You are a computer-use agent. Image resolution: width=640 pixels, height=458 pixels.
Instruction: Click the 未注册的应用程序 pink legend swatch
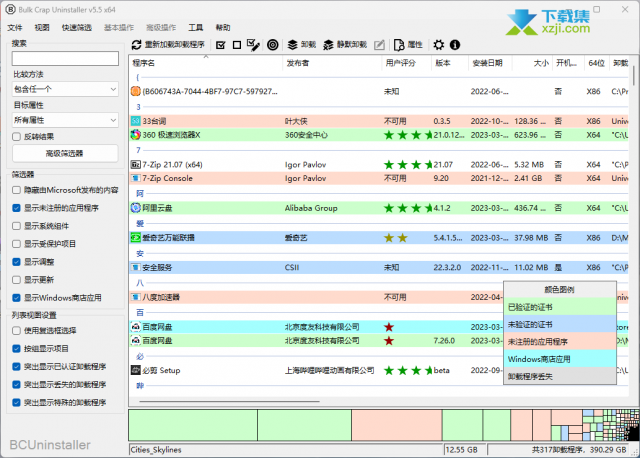[560, 342]
